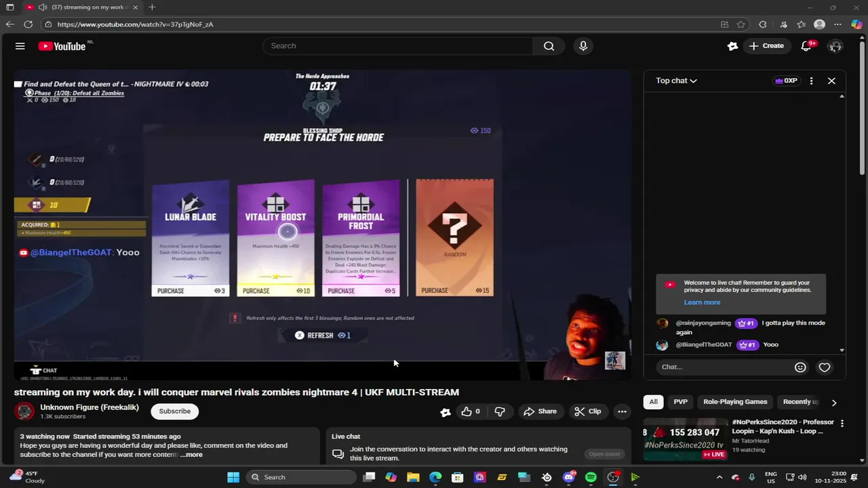
Task: Click the search magnifier button
Action: (549, 46)
